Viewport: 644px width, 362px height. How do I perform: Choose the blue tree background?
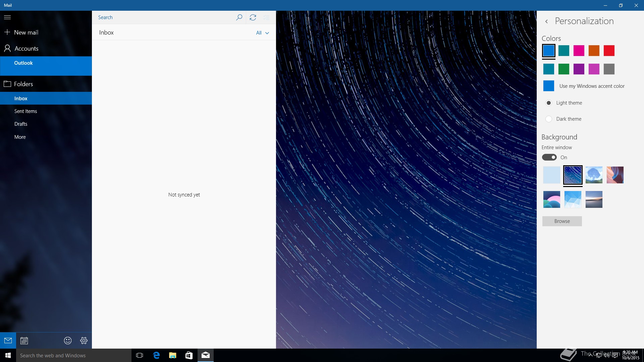(x=594, y=175)
